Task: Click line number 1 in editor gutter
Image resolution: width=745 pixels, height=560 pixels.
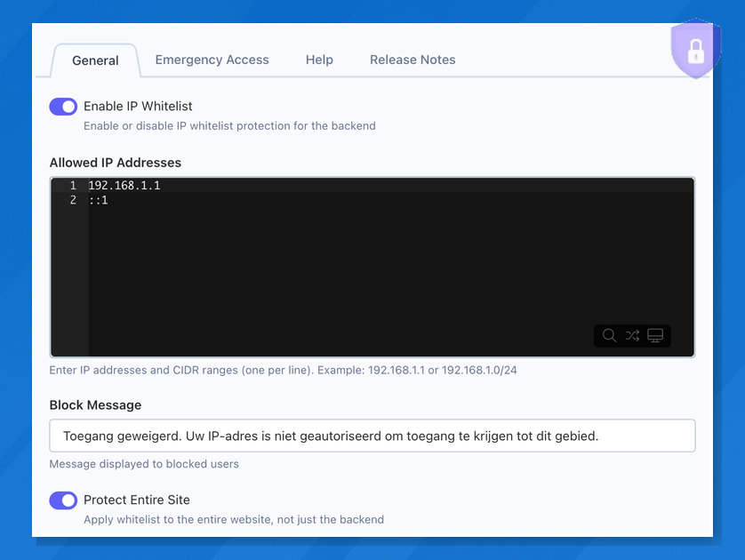Action: tap(72, 186)
